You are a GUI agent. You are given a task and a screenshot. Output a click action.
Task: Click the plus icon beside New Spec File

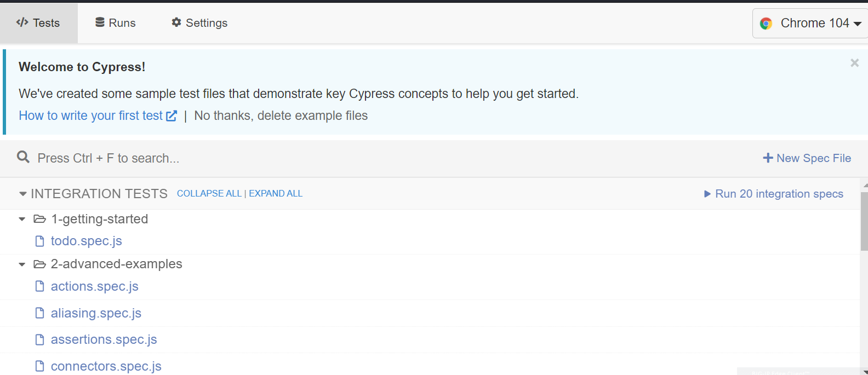(x=768, y=158)
